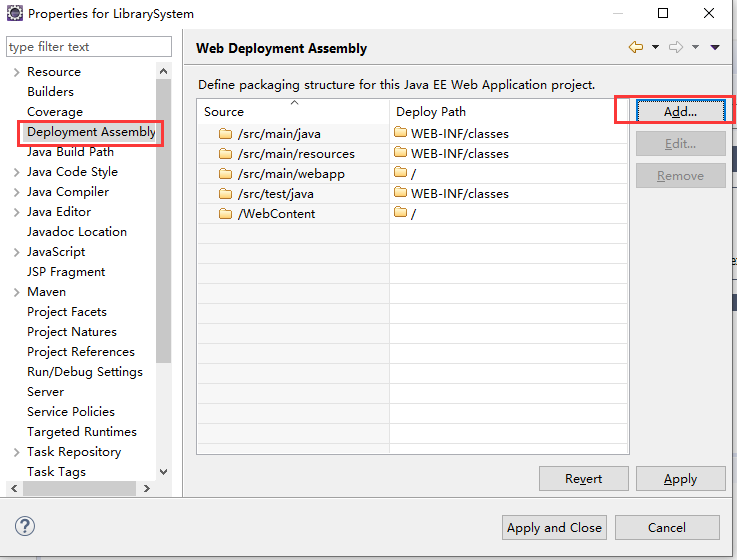The width and height of the screenshot is (737, 560).
Task: Expand the Java Compiler tree node
Action: point(17,192)
